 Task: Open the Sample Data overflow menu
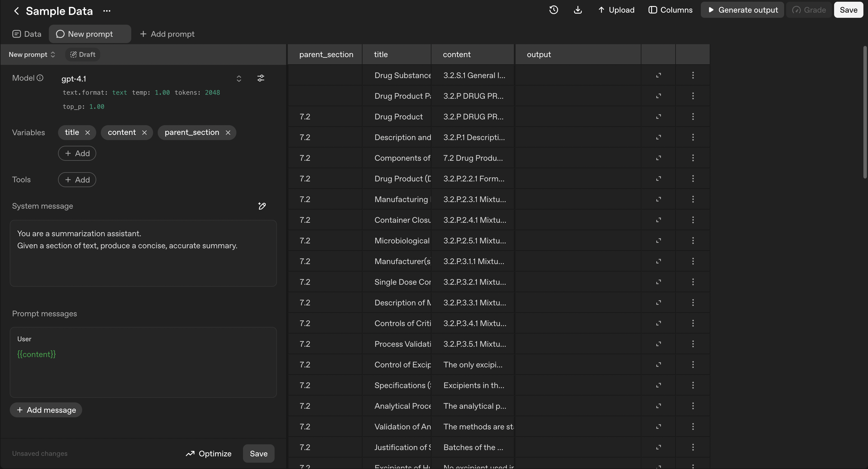[107, 11]
